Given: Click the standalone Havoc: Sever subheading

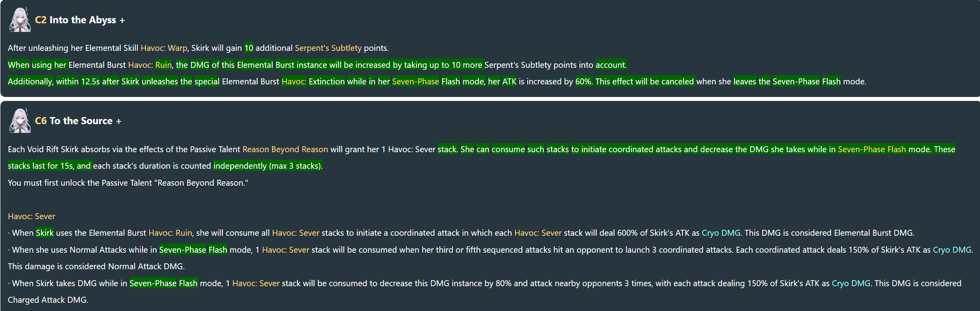Looking at the screenshot, I should point(32,216).
